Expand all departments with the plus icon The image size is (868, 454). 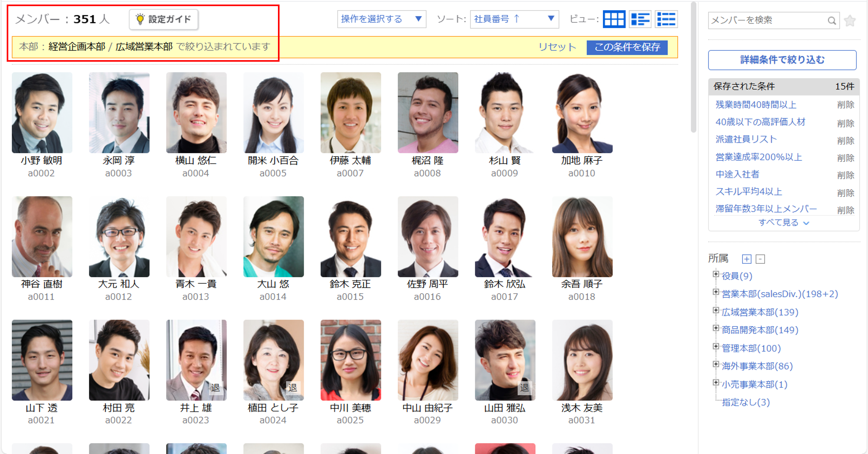746,259
